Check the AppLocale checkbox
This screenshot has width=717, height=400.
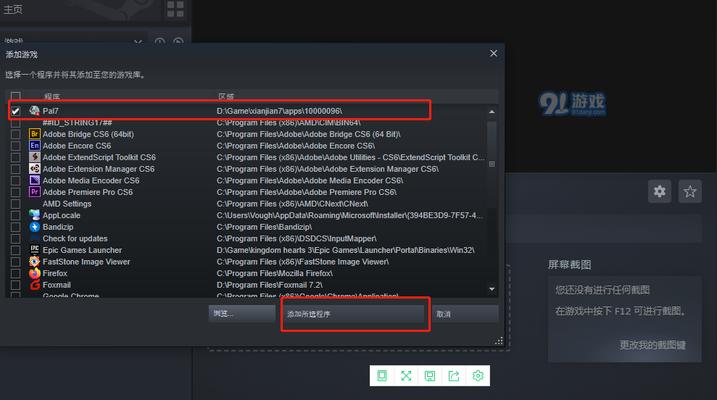coord(16,215)
